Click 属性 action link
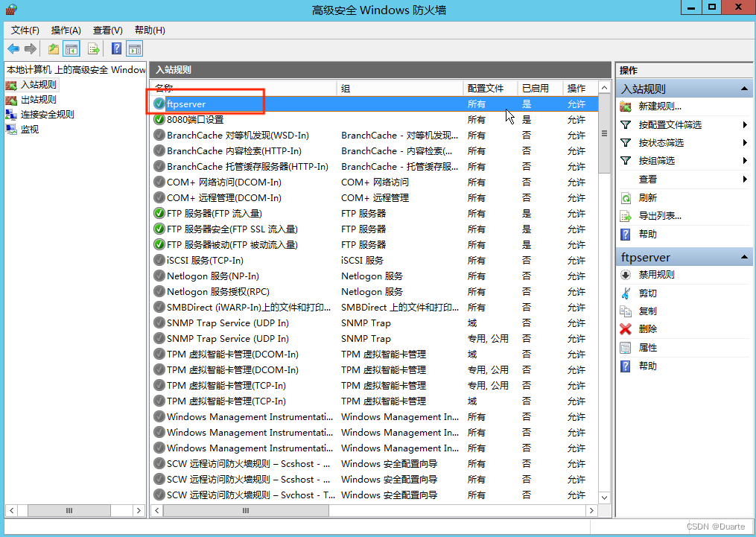The width and height of the screenshot is (756, 537). (x=647, y=348)
